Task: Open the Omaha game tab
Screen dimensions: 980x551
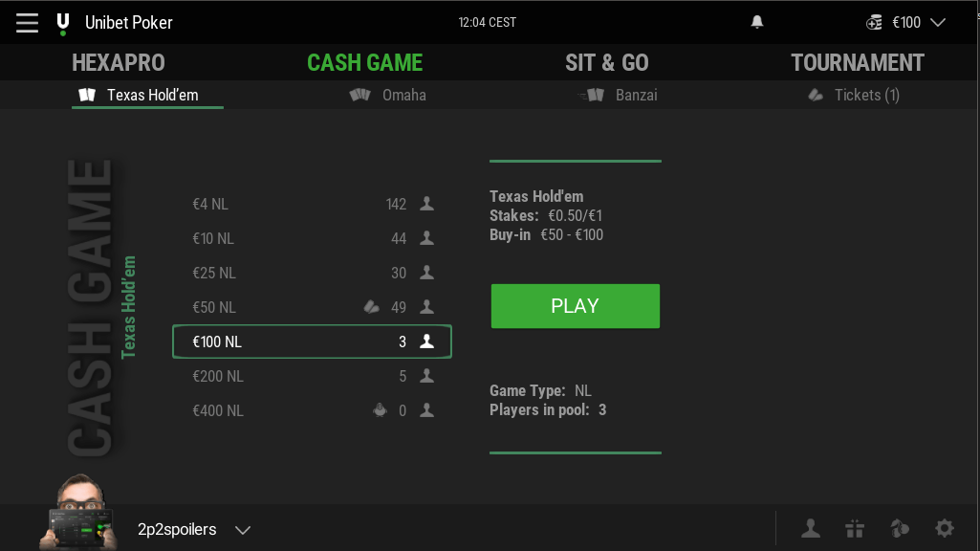Action: [387, 95]
